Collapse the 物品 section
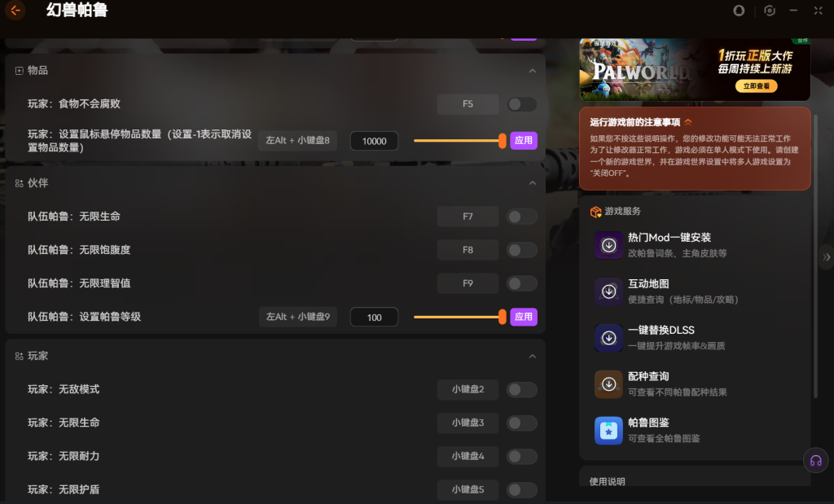The height and width of the screenshot is (504, 834). (533, 71)
